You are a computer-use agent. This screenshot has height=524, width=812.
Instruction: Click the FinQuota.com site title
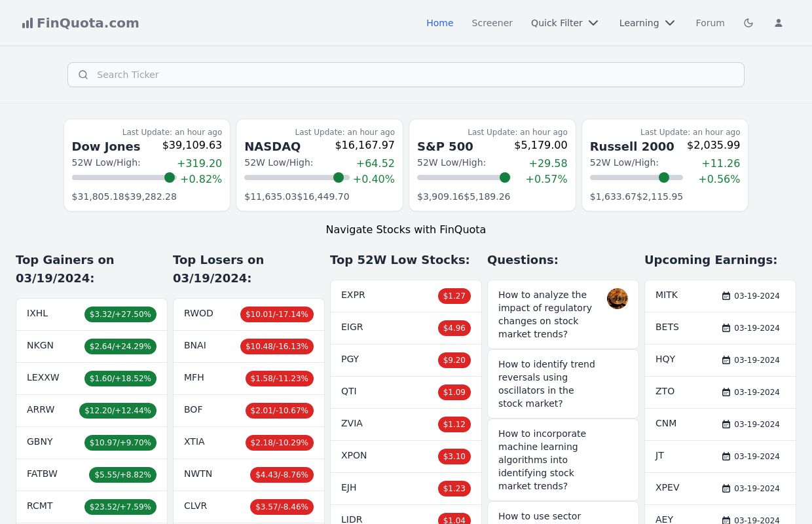pyautogui.click(x=88, y=23)
